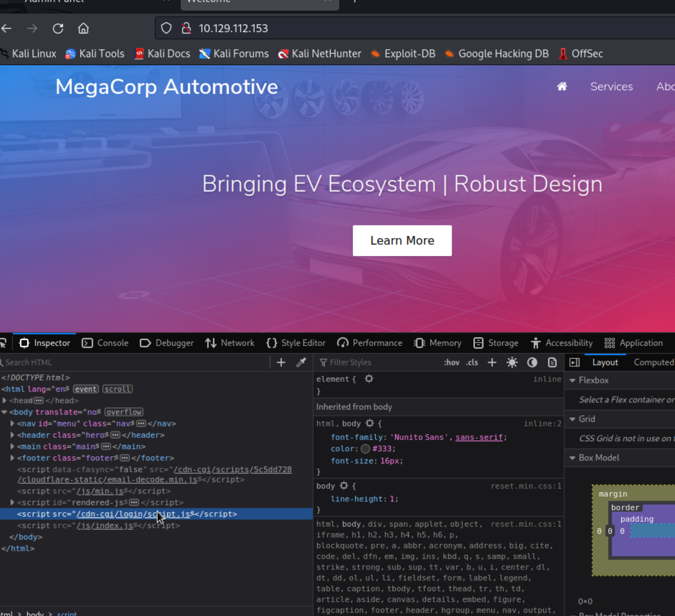Collapse the Grid section

point(572,419)
